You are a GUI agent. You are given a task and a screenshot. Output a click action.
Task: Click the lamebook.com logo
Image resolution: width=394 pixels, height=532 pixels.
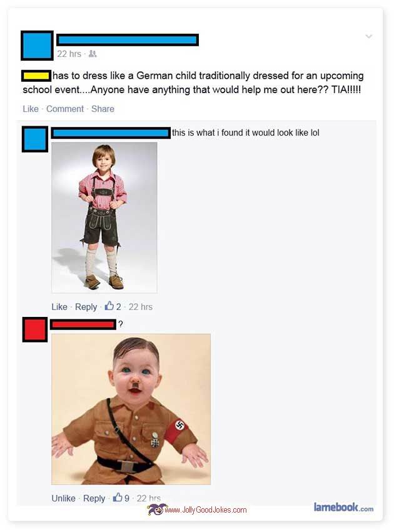coord(343,507)
